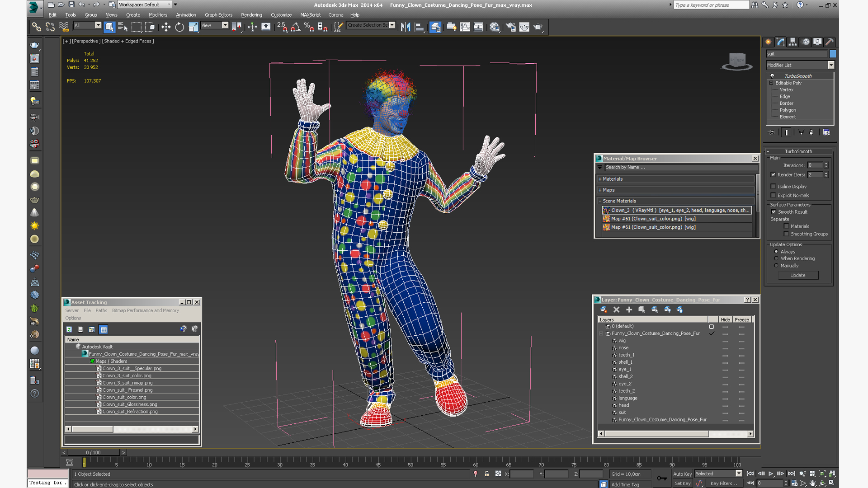868x488 pixels.
Task: Uncheck the Smooth Result checkbox
Action: point(774,211)
